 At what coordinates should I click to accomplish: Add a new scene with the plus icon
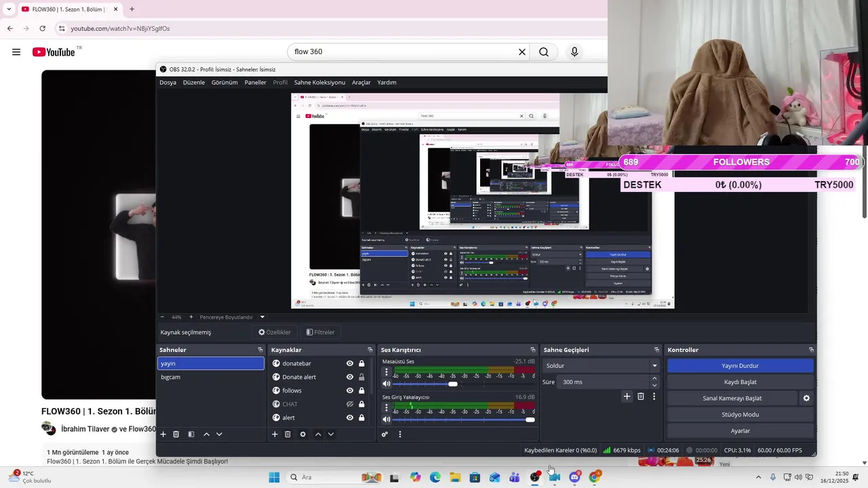pyautogui.click(x=163, y=434)
